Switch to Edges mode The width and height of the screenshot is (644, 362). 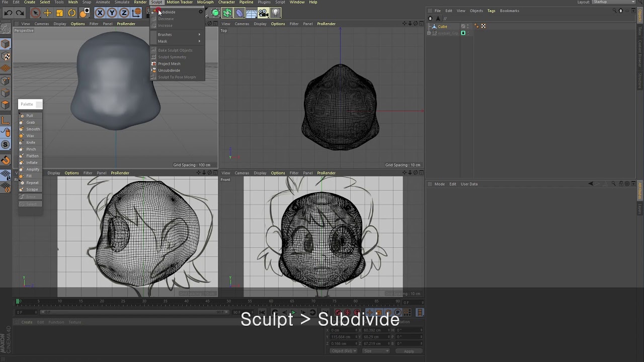click(x=6, y=93)
